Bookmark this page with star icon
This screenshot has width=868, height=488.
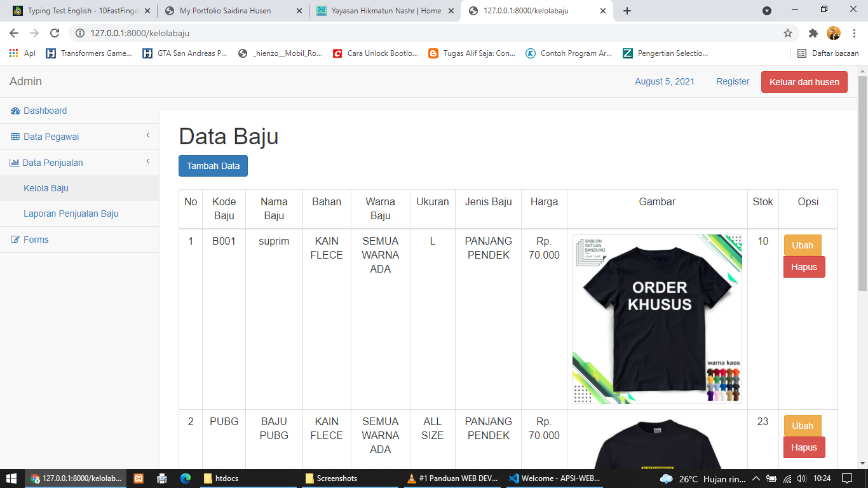point(788,33)
